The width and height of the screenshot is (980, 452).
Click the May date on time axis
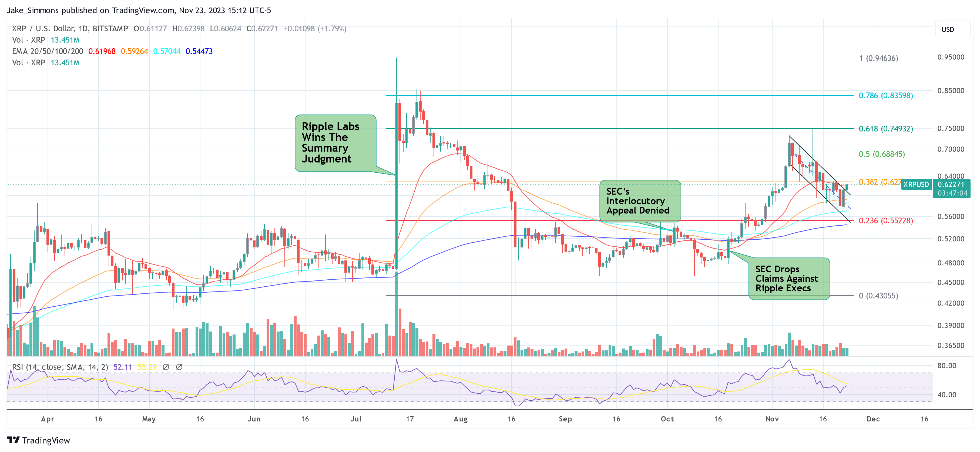coord(149,419)
